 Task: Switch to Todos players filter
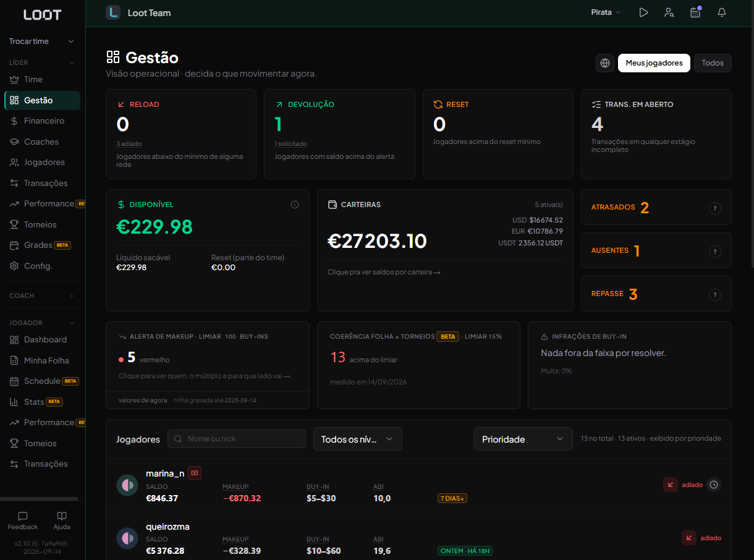point(713,63)
